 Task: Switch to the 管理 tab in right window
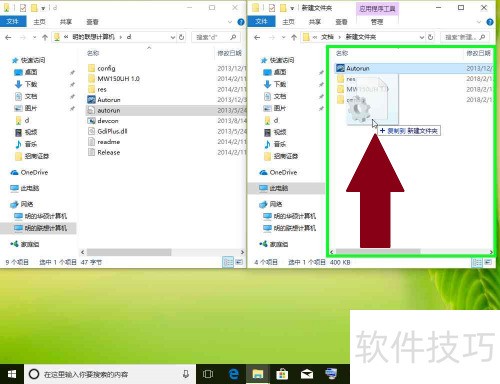click(x=377, y=22)
